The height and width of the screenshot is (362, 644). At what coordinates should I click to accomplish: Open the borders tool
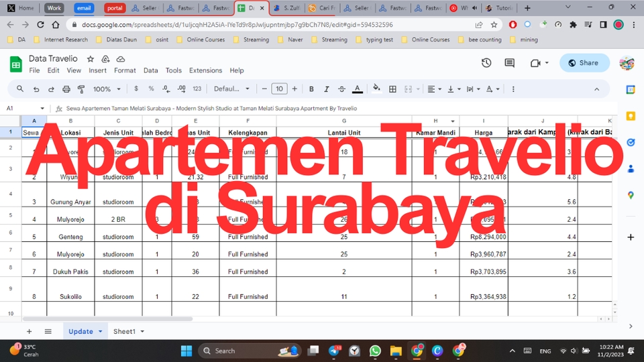[x=392, y=89]
